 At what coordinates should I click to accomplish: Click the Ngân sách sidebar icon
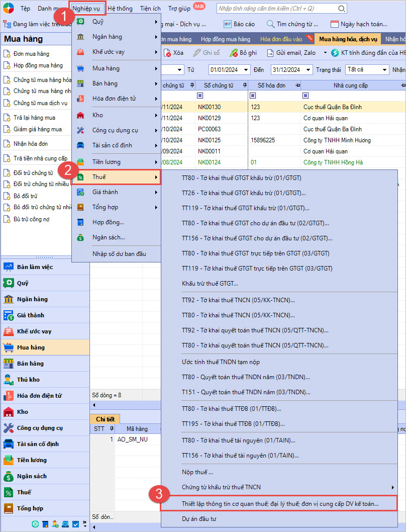point(9,476)
